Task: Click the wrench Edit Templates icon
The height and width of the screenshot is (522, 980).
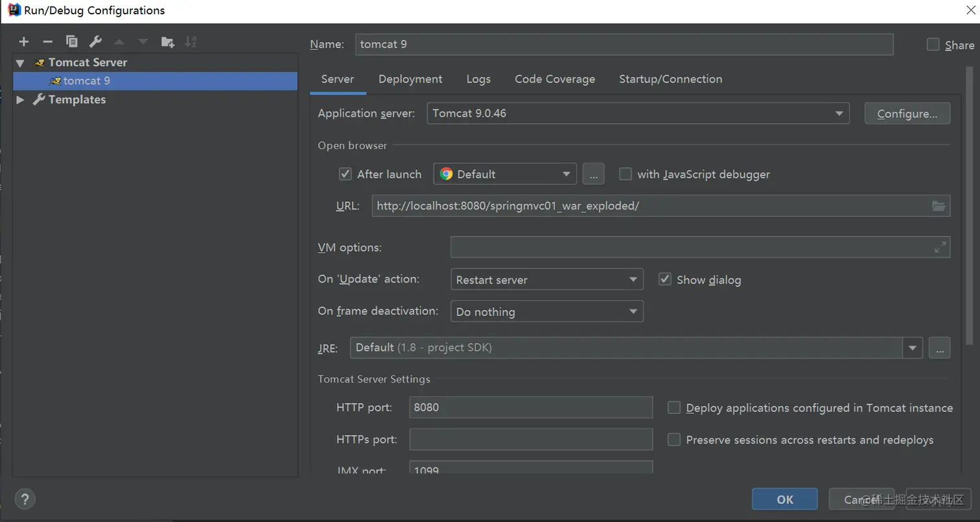Action: pos(95,42)
